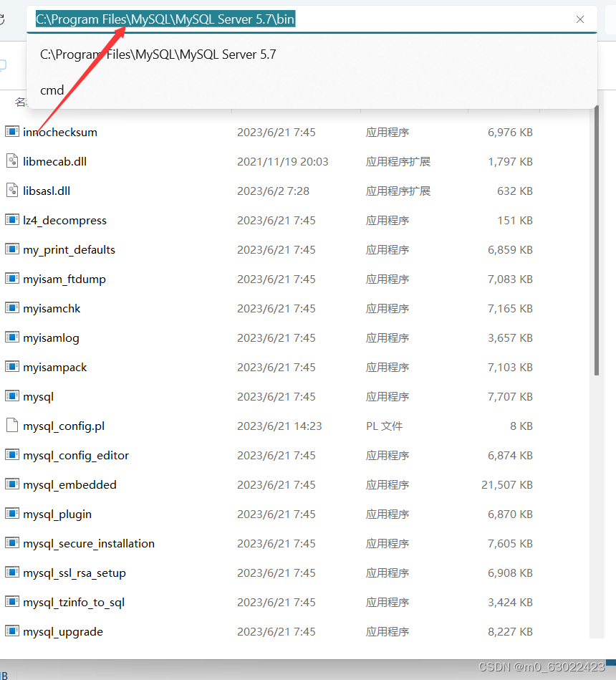Click the libsasl.dll extension icon

[12, 191]
